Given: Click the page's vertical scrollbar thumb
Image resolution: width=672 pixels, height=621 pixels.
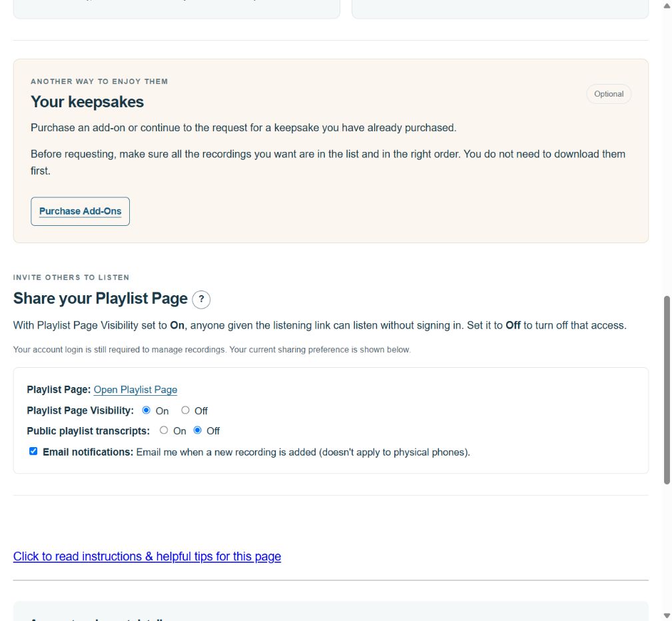Looking at the screenshot, I should point(667,390).
